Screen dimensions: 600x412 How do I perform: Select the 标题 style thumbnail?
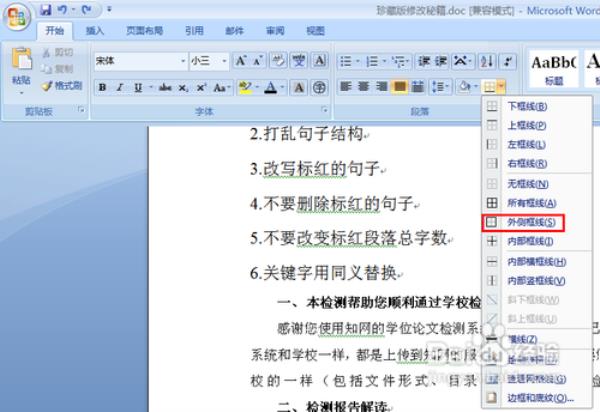click(x=553, y=69)
